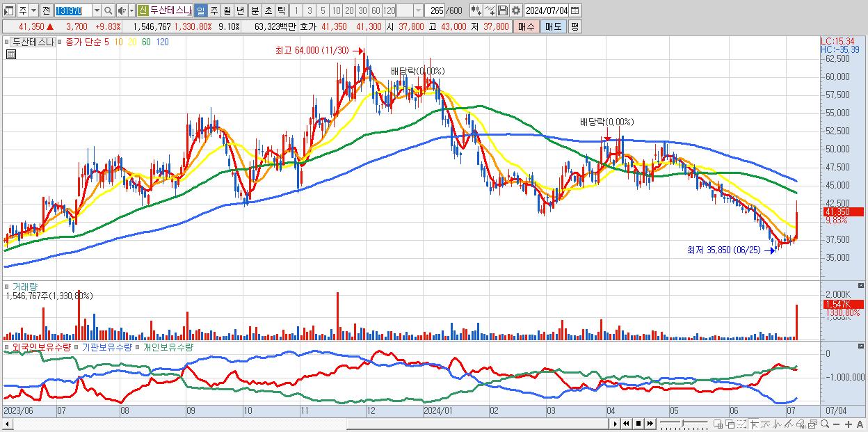This screenshot has height=432, width=868.
Task: Click the interval 3 button
Action: click(310, 10)
